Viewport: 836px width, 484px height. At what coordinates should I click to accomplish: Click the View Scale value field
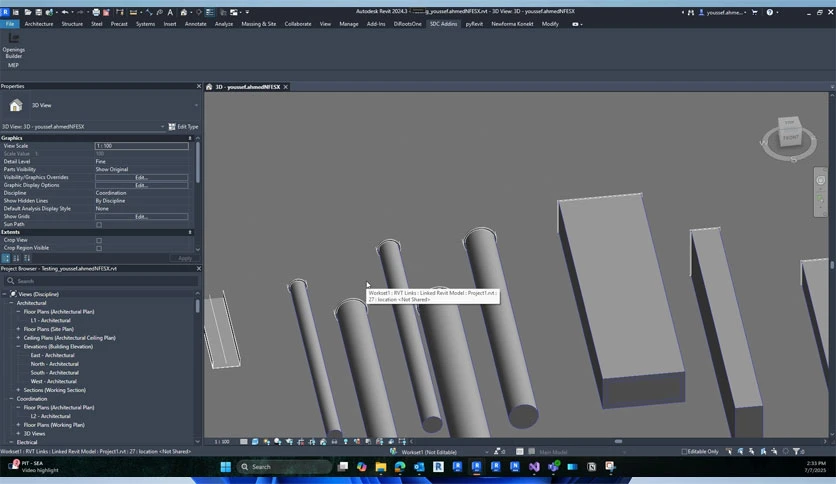141,146
